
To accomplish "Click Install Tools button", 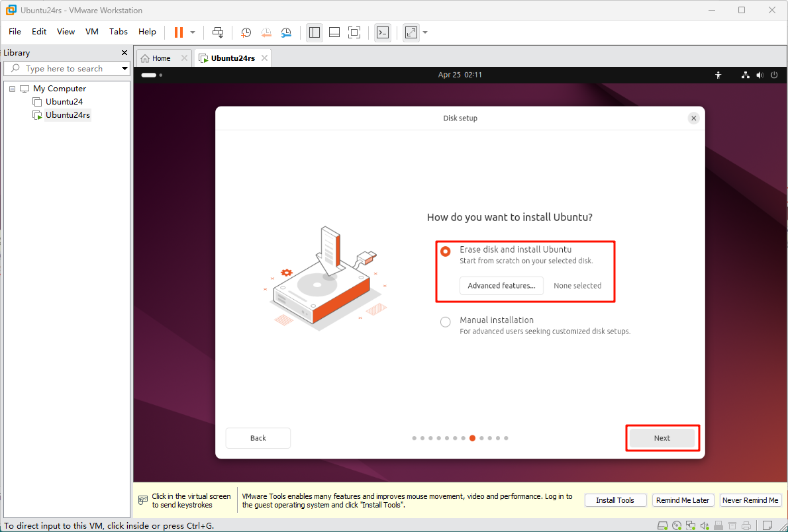I will [x=615, y=500].
